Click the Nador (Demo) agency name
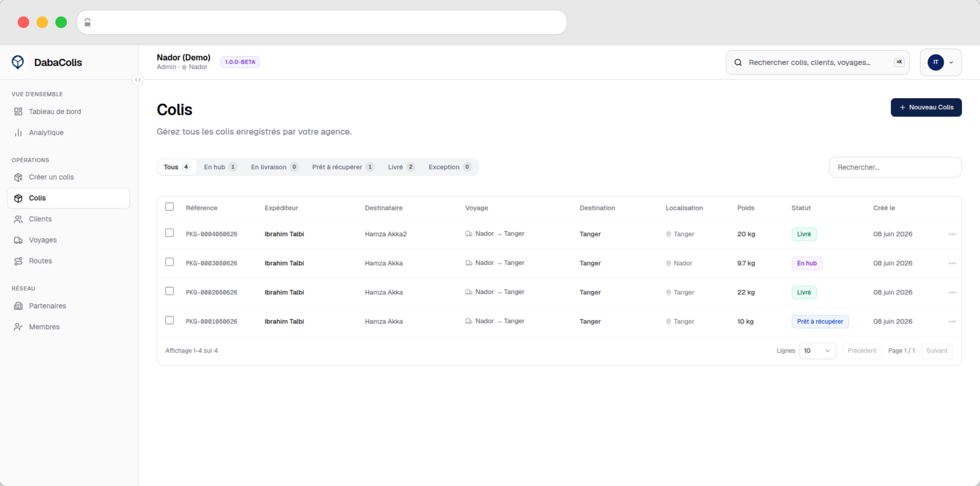Viewport: 980px width, 486px height. 183,58
